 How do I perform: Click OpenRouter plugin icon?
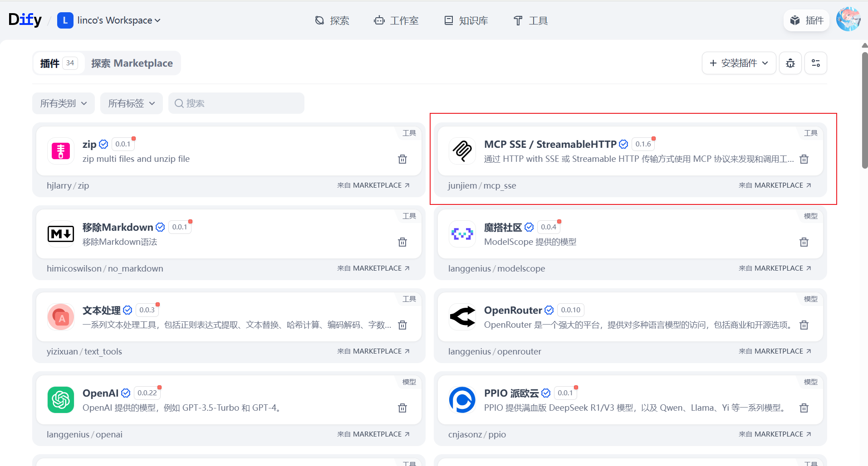[x=462, y=317]
